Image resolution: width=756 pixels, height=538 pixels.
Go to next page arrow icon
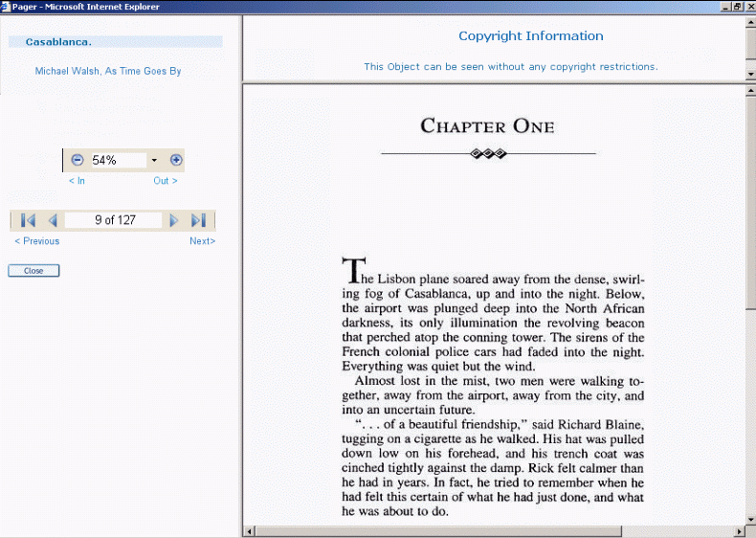(173, 220)
